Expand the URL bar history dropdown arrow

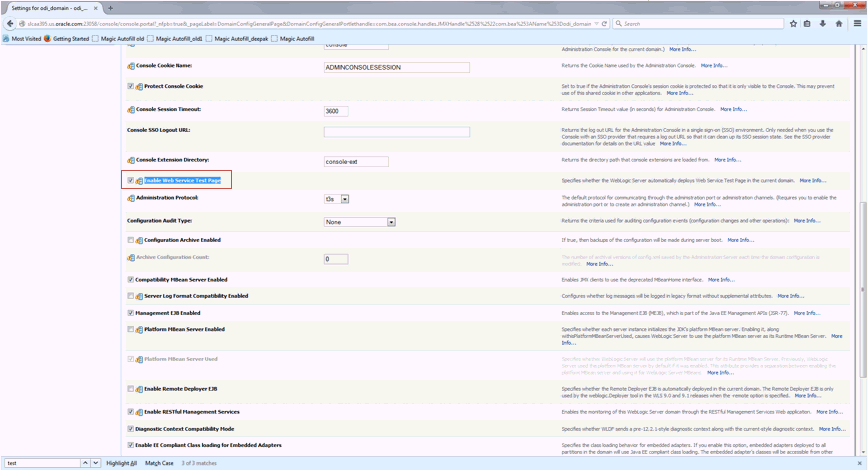(x=596, y=24)
